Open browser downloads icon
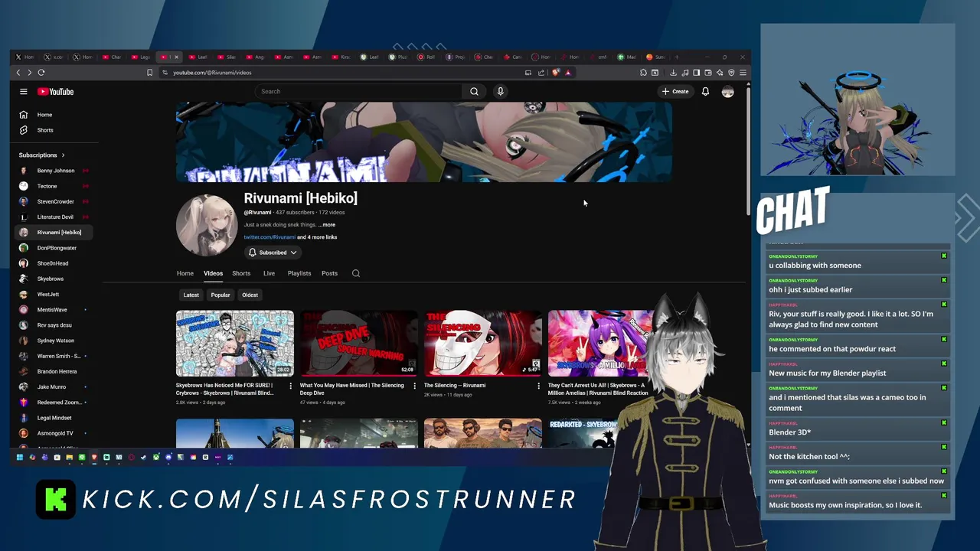This screenshot has width=980, height=551. point(673,73)
